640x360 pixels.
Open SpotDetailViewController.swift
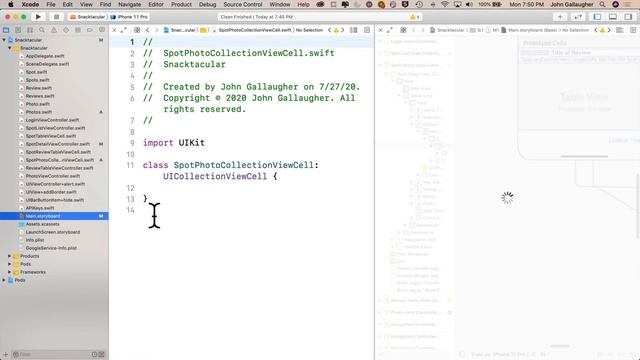pyautogui.click(x=58, y=144)
